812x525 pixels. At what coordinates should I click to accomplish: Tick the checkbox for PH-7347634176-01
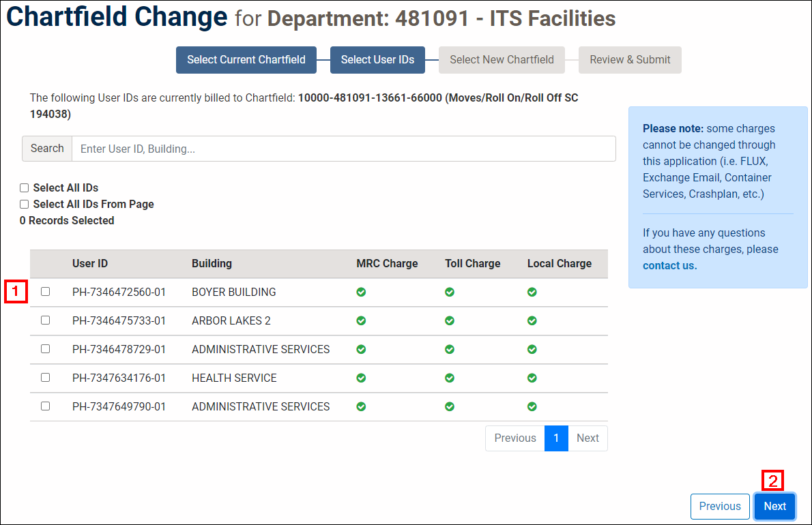pyautogui.click(x=46, y=378)
